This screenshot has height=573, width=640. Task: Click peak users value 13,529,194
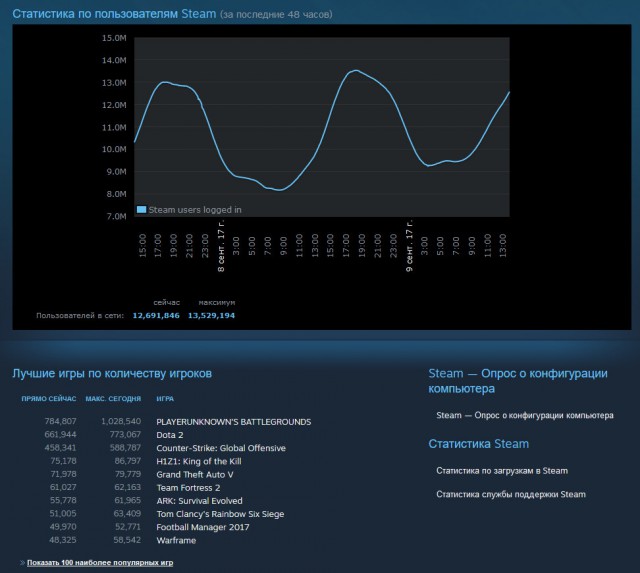pos(211,315)
